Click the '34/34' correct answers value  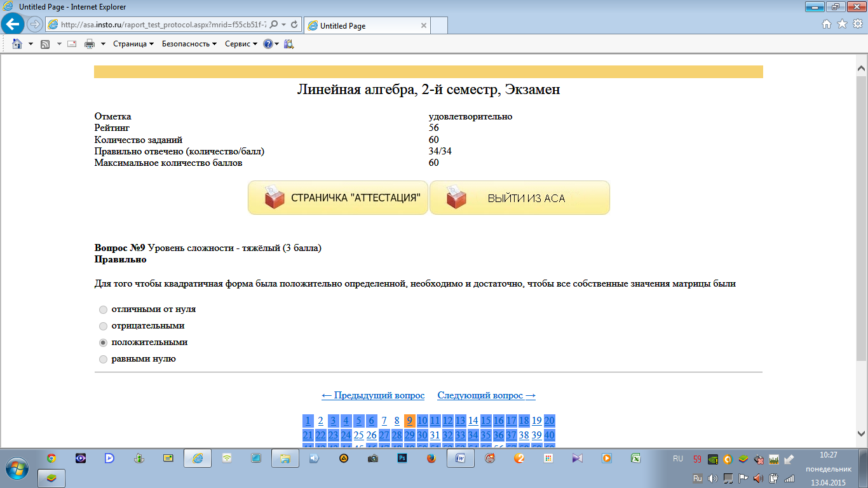point(440,151)
